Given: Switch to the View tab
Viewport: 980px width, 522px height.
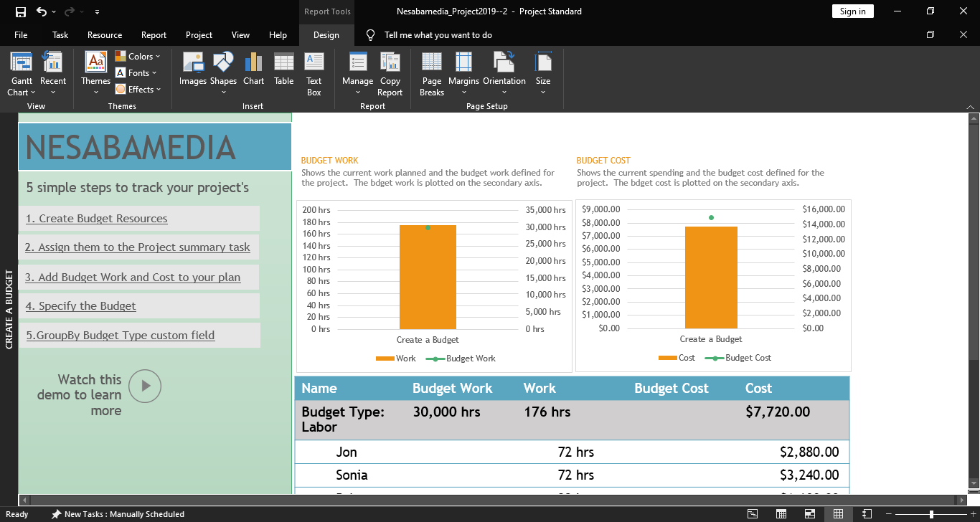Looking at the screenshot, I should 240,35.
